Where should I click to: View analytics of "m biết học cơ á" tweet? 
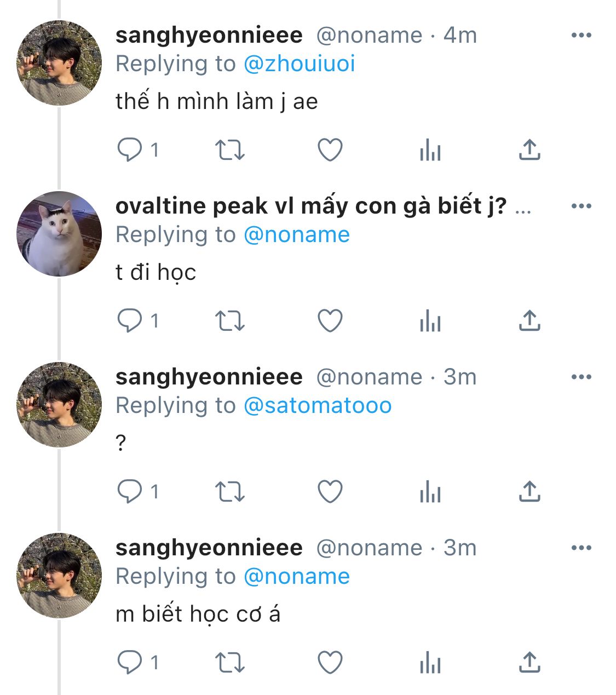point(430,662)
